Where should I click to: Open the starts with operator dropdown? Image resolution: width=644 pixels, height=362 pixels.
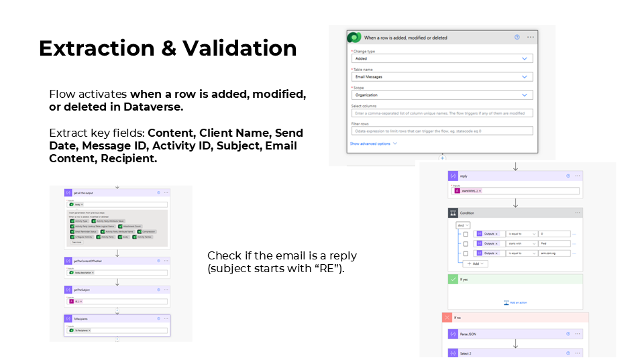click(522, 244)
